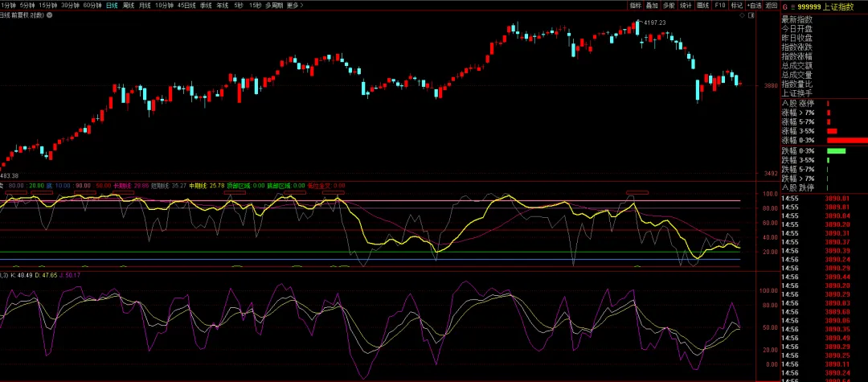Image resolution: width=868 pixels, height=382 pixels.
Task: Switch to the 15秒 period tab
Action: (256, 5)
